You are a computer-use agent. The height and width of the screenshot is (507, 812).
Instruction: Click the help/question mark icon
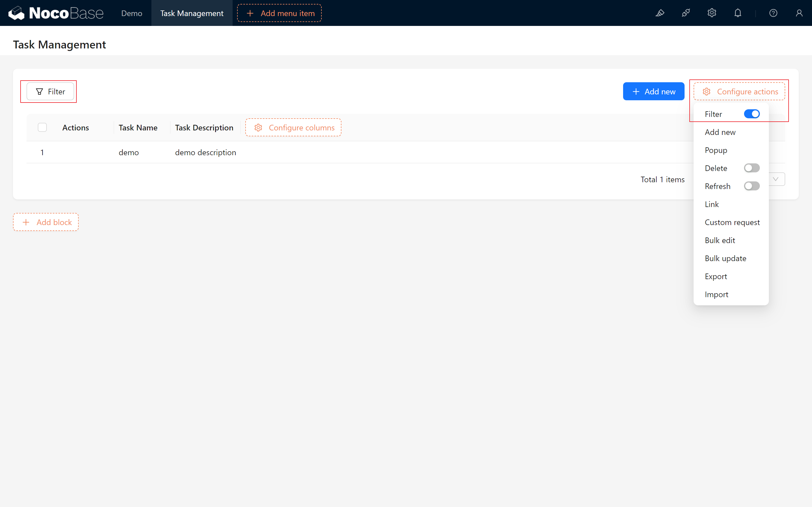click(773, 13)
